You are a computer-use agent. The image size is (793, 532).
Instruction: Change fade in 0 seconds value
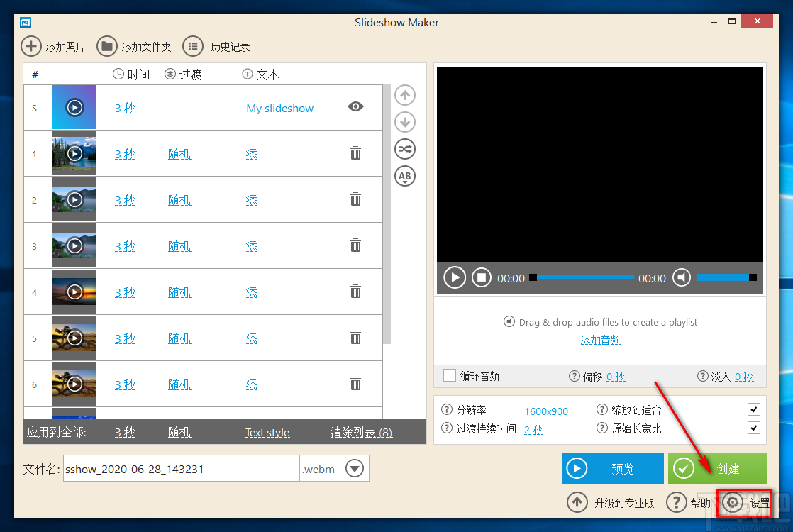coord(744,376)
